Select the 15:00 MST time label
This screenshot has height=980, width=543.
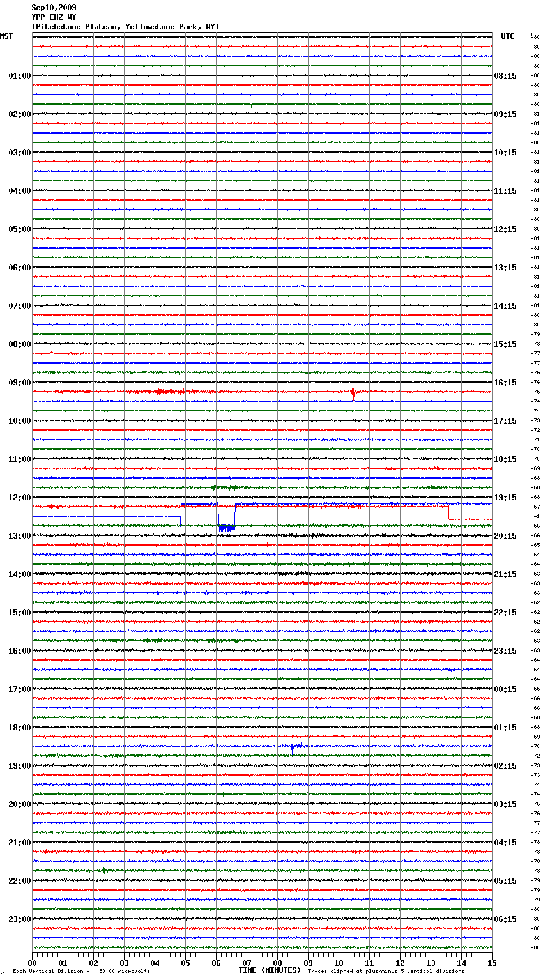tap(20, 613)
